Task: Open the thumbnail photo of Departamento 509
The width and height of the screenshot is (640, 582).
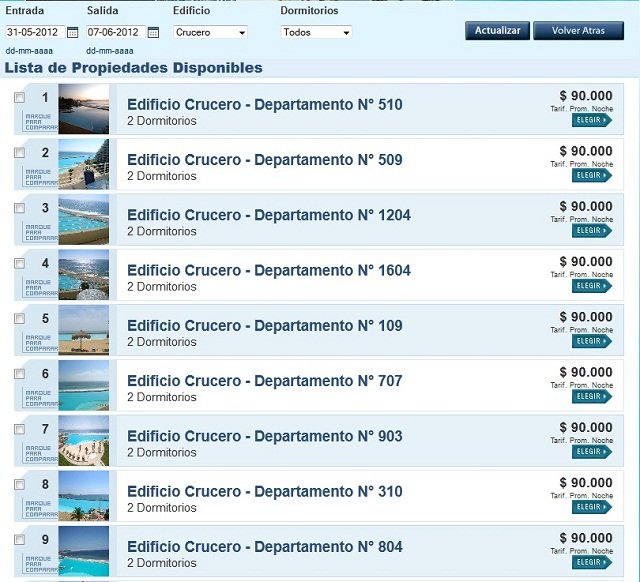Action: (x=84, y=164)
